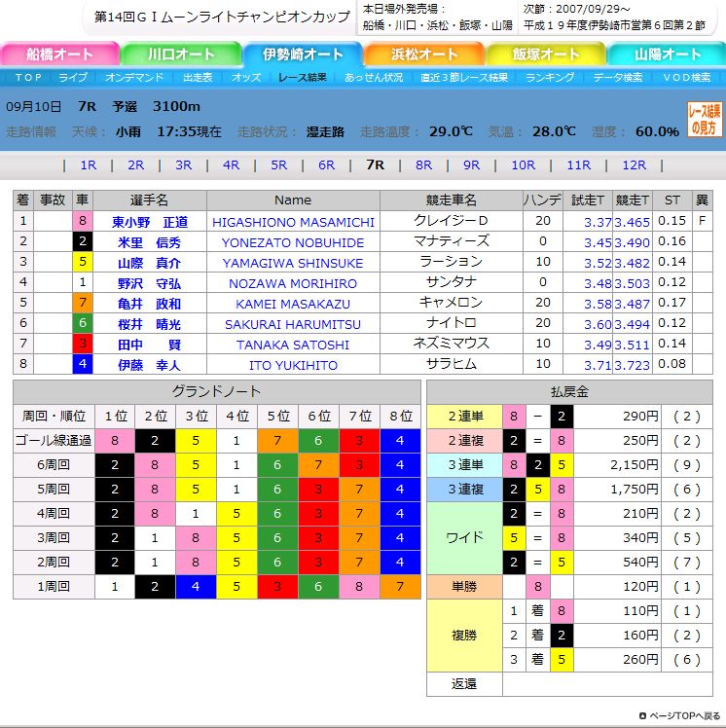Click SAKURAI HARUMITSU name link

tap(293, 324)
